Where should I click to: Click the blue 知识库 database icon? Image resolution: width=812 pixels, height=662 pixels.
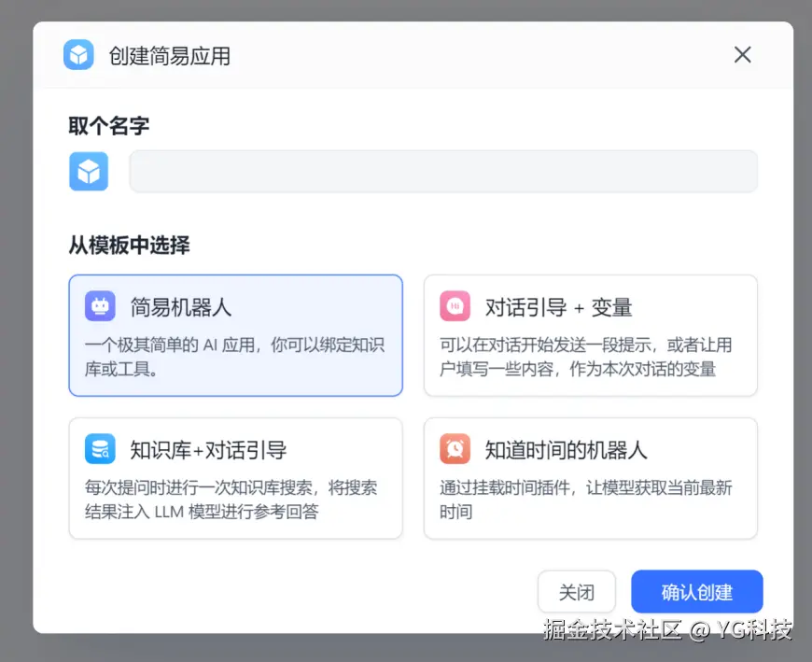point(100,449)
